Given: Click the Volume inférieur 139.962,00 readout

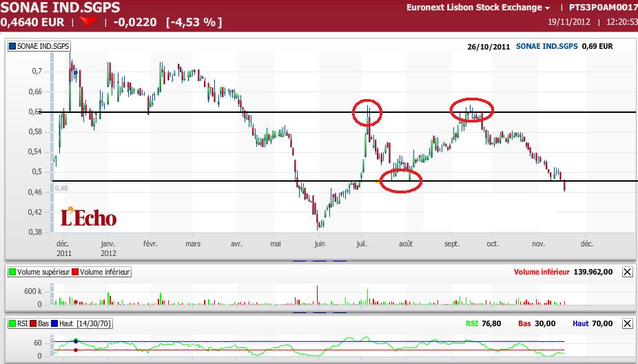Looking at the screenshot, I should (x=563, y=272).
